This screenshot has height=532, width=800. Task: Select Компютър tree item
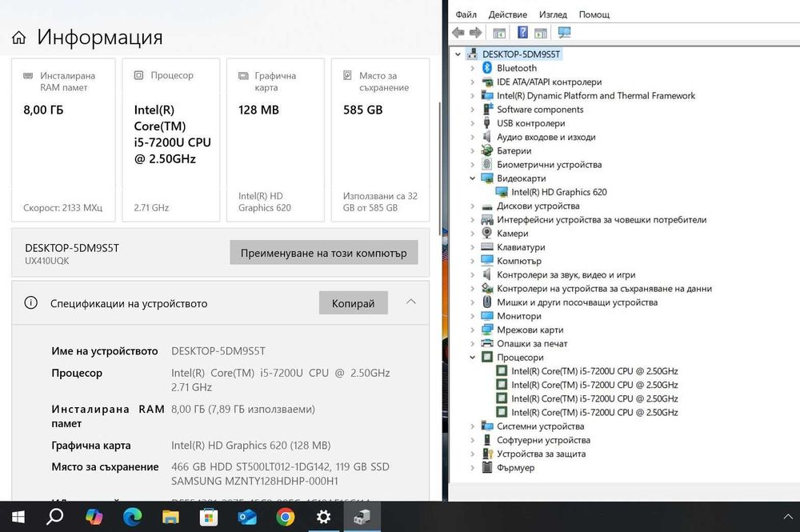[519, 261]
